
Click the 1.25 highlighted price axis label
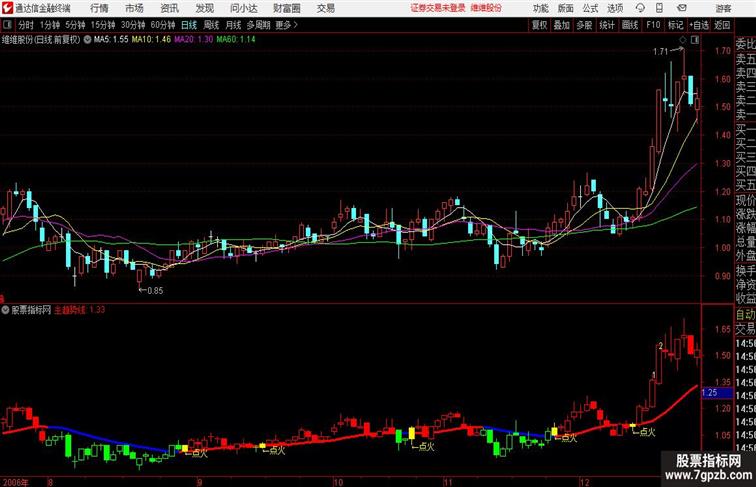716,392
